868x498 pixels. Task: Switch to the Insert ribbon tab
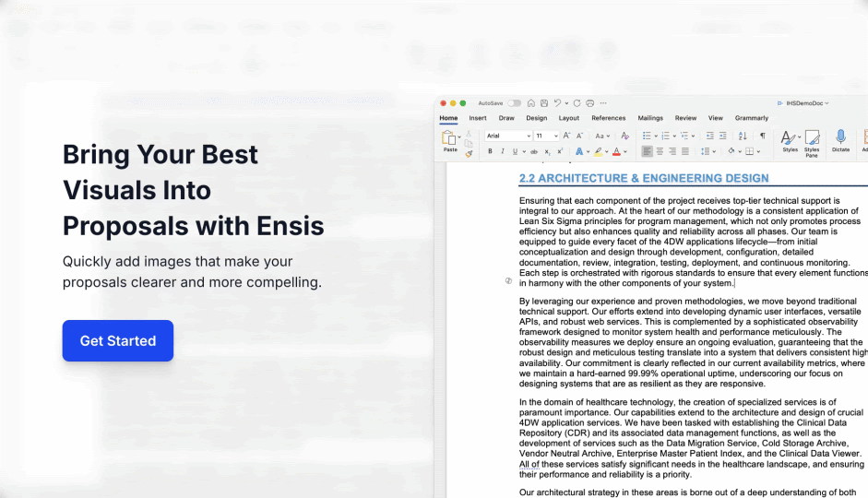point(478,118)
